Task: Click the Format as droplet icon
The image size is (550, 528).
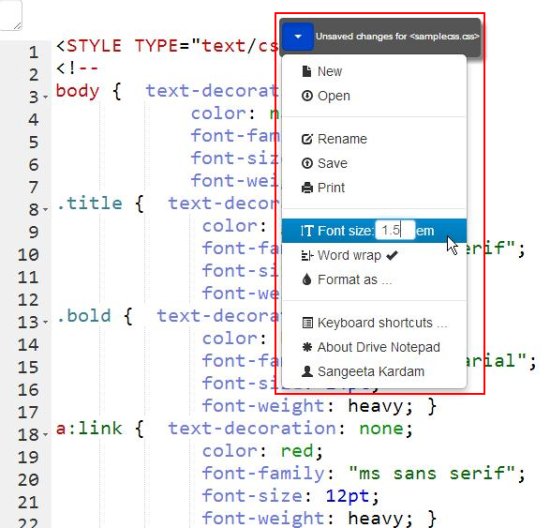Action: point(307,280)
